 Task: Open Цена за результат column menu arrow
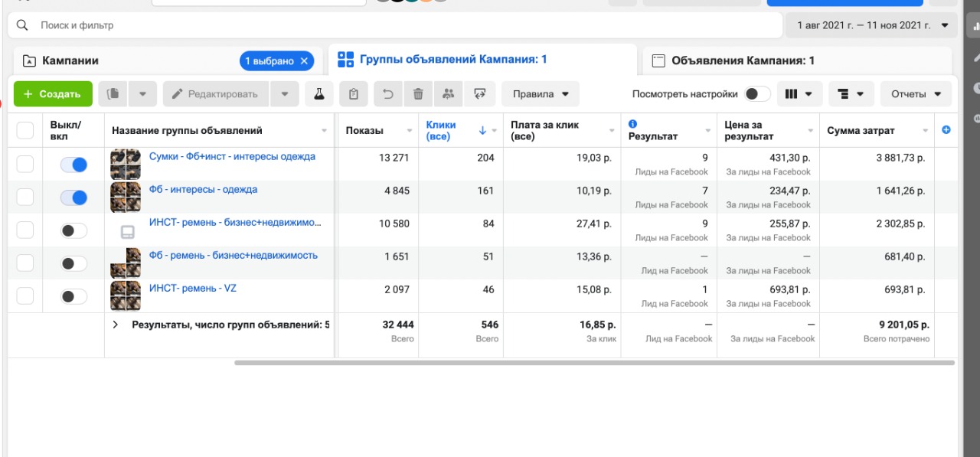(x=811, y=131)
